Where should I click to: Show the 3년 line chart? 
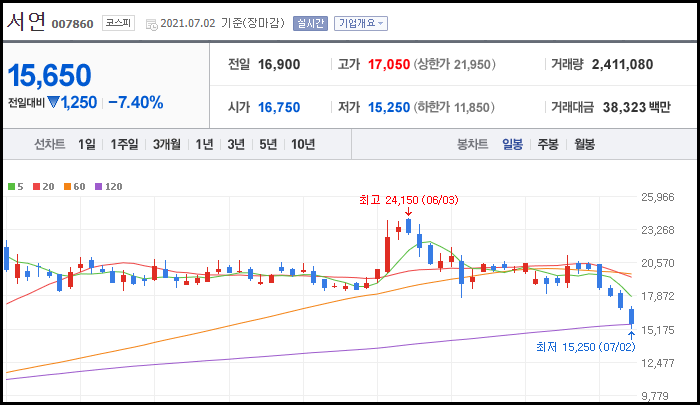236,144
